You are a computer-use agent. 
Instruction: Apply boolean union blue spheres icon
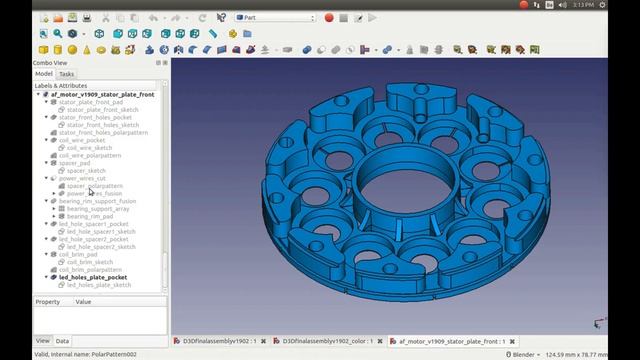pos(307,50)
